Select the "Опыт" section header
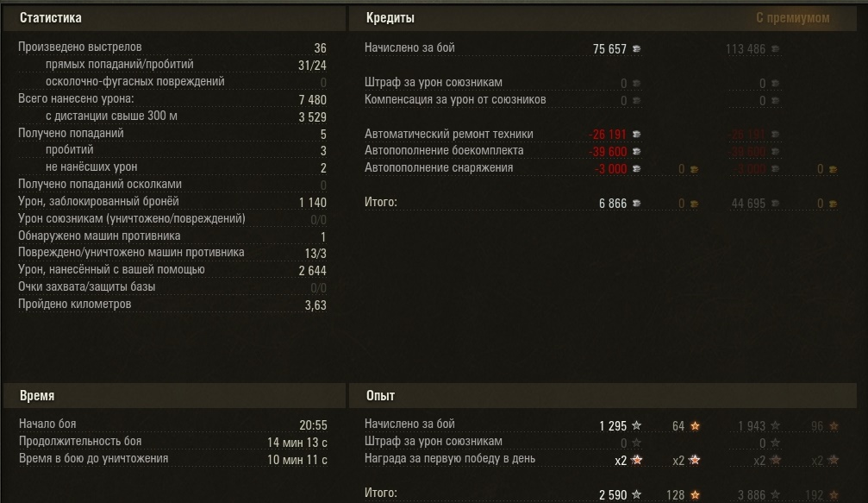Image resolution: width=868 pixels, height=503 pixels. (380, 395)
